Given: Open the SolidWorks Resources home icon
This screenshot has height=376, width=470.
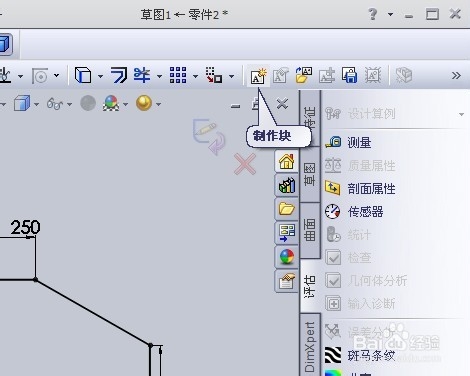Looking at the screenshot, I should pyautogui.click(x=286, y=161).
